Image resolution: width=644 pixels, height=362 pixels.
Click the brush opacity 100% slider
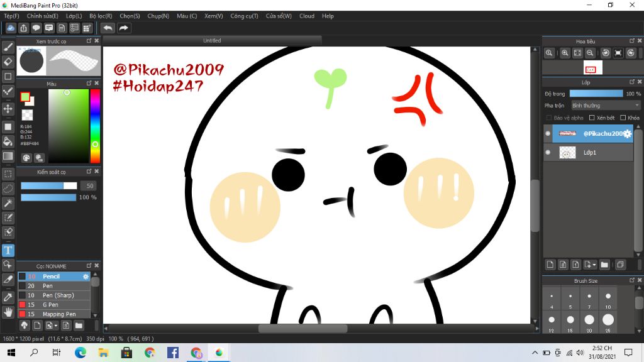48,197
